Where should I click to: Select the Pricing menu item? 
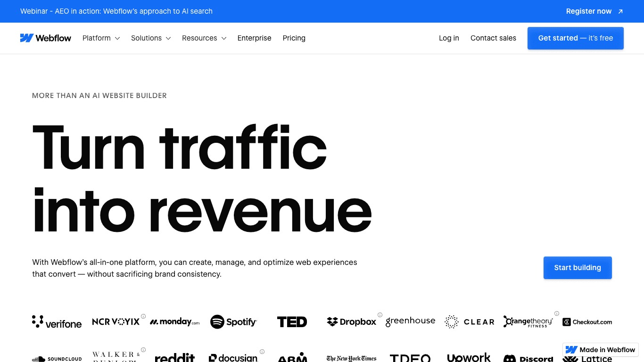click(x=294, y=38)
